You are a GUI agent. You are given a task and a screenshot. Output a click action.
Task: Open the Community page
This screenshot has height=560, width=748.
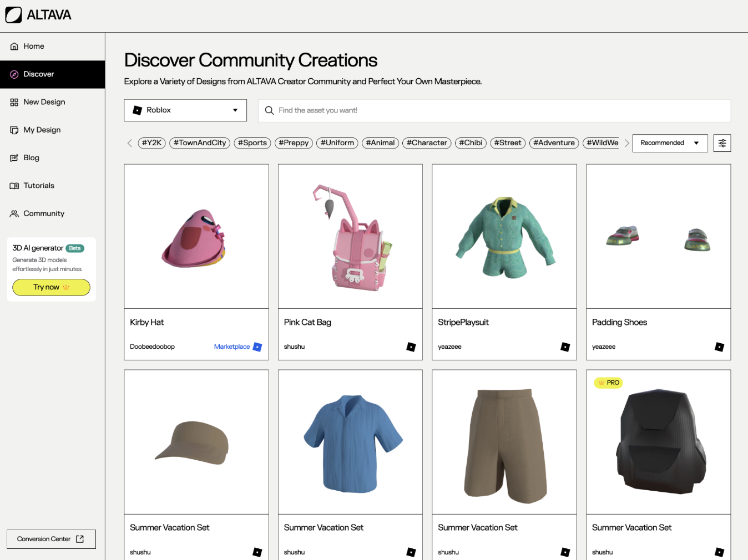pos(52,213)
